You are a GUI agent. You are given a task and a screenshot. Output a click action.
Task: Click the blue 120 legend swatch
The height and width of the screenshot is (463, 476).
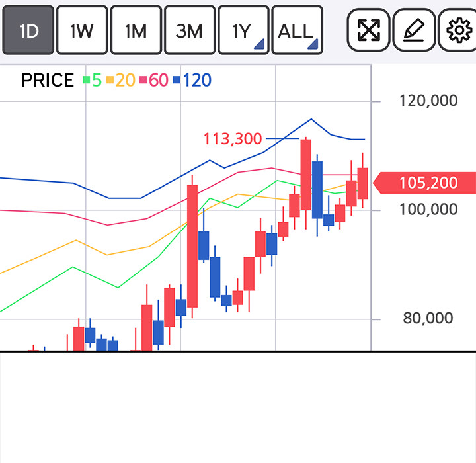(177, 81)
